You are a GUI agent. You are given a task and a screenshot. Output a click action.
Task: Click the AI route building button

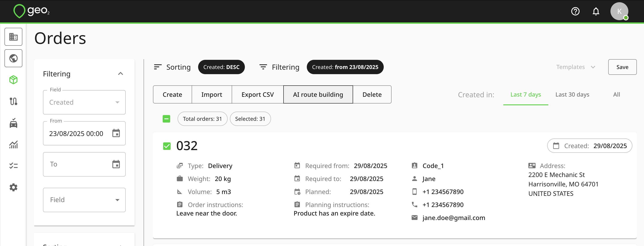tap(318, 95)
